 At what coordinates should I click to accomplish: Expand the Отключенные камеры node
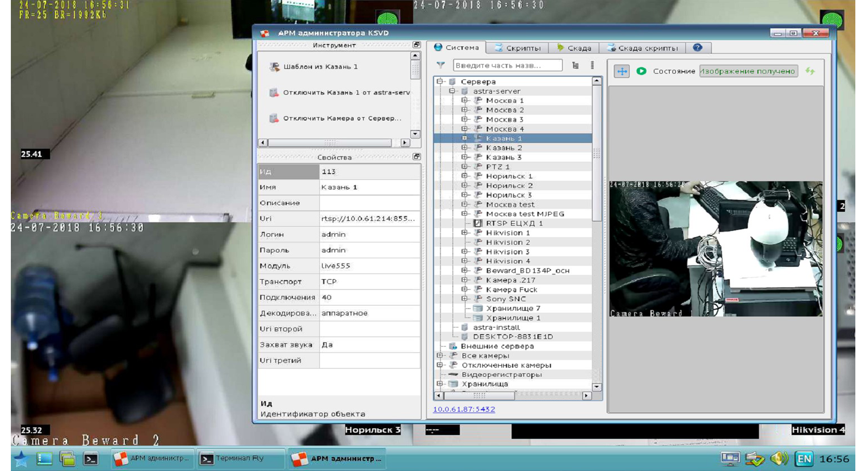[440, 365]
